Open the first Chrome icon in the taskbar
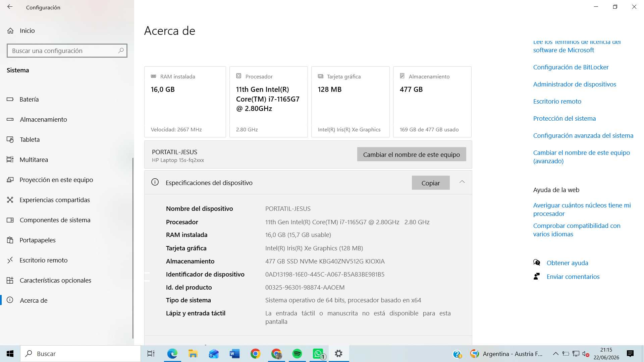This screenshot has height=362, width=644. coord(255,354)
